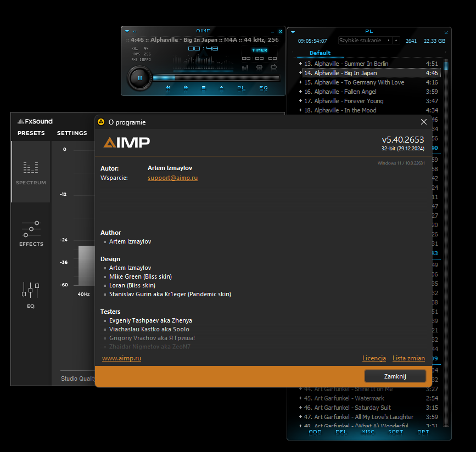This screenshot has height=452, width=476.
Task: Expand track 13 Summer In Berlin
Action: [x=300, y=64]
